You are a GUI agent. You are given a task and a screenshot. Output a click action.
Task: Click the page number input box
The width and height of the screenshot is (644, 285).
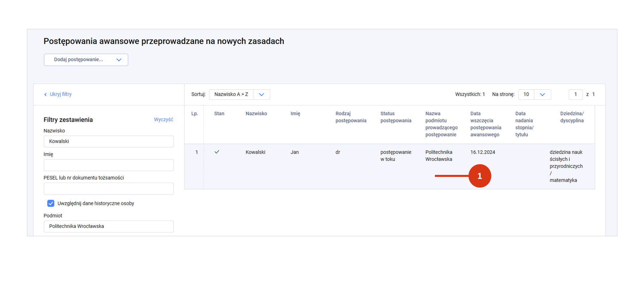[x=575, y=94]
